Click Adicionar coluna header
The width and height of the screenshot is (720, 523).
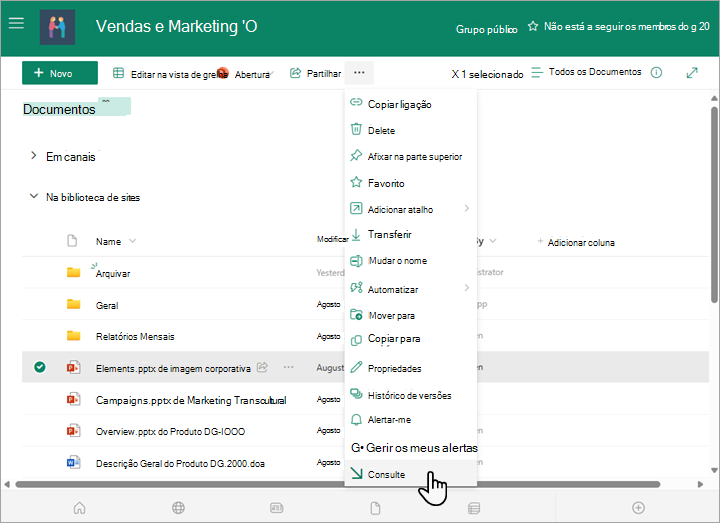pos(576,242)
